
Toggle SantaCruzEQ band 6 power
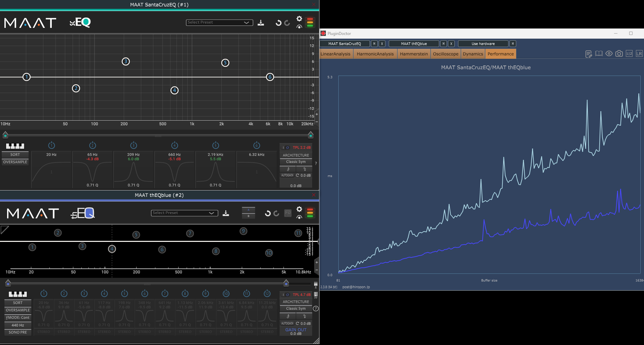257,145
